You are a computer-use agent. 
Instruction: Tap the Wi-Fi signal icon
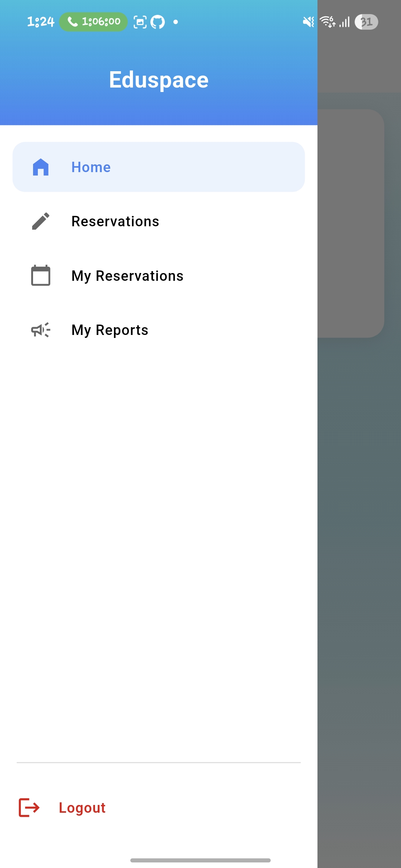point(328,22)
